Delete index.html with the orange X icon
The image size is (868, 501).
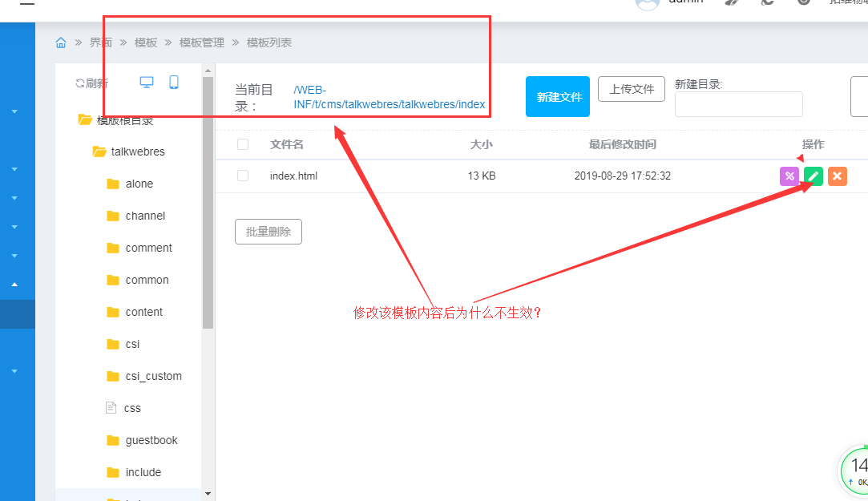837,176
